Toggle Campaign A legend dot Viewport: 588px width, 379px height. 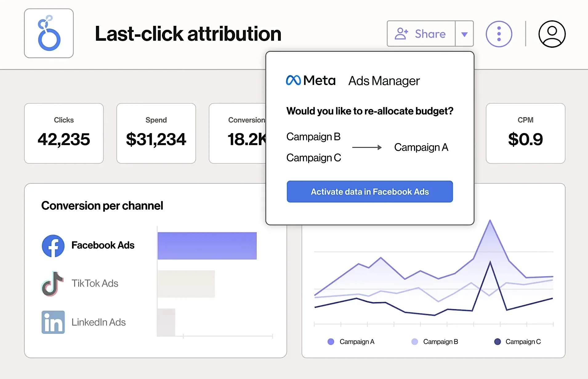(x=331, y=342)
